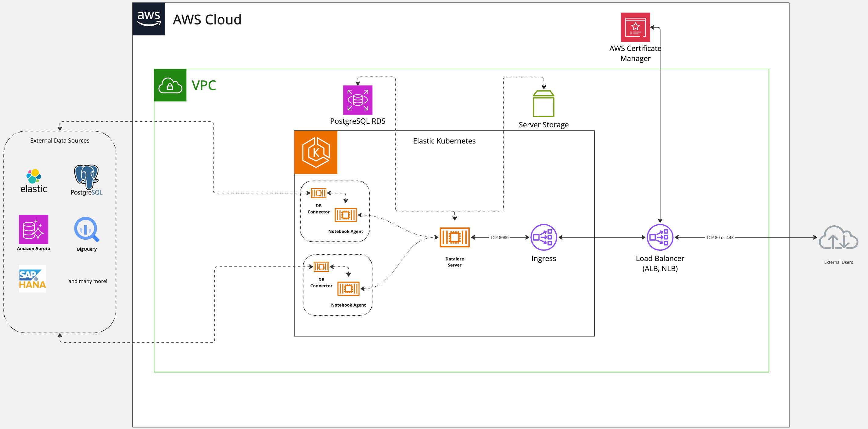This screenshot has height=429, width=868.
Task: Click the Datalore Server icon
Action: pyautogui.click(x=454, y=237)
